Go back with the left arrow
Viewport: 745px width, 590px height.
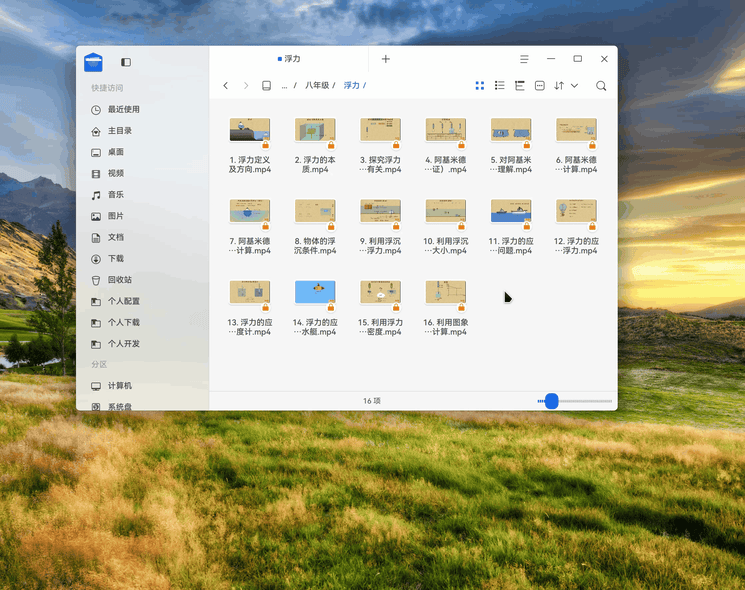tap(226, 86)
